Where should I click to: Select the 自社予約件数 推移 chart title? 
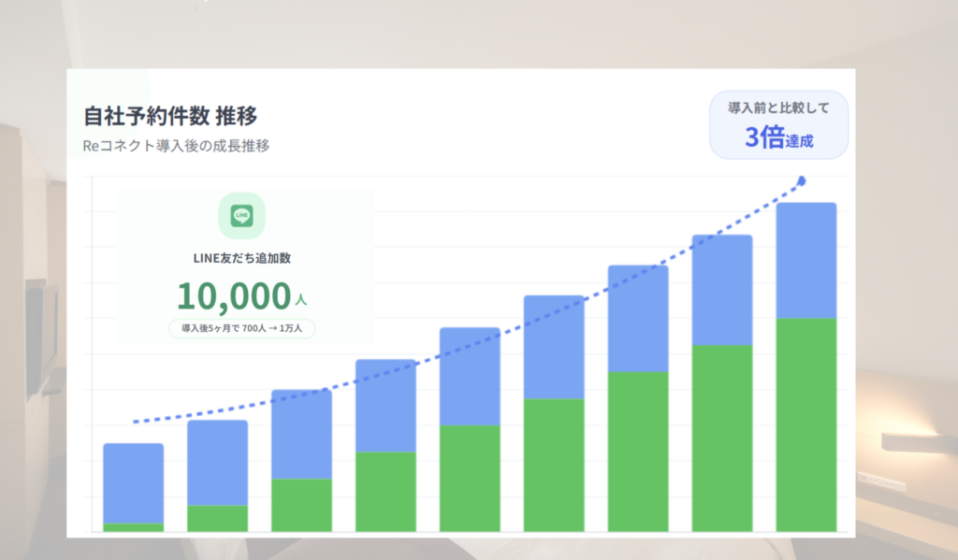170,117
